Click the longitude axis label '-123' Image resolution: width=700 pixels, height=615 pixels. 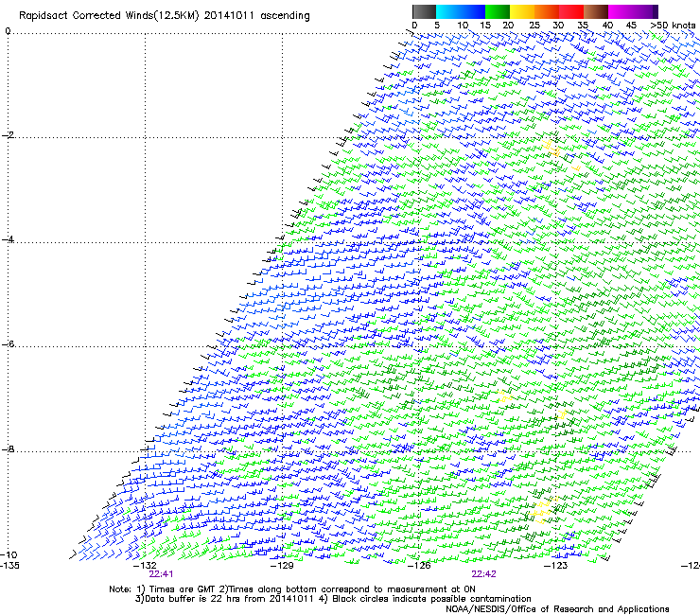click(x=555, y=566)
